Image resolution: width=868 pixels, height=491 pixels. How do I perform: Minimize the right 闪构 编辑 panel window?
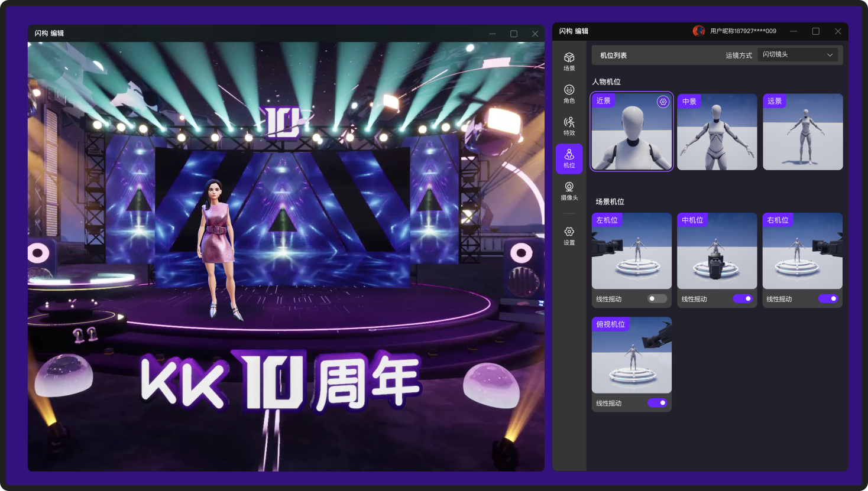793,31
